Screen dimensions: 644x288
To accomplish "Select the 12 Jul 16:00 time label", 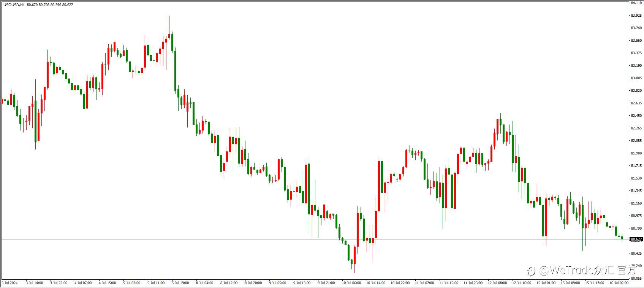I will pos(522,283).
